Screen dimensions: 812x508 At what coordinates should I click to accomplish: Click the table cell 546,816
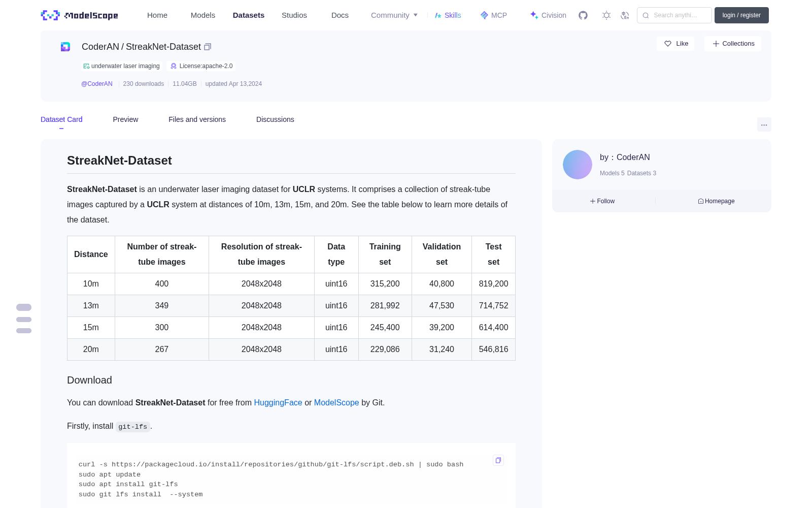pyautogui.click(x=493, y=350)
